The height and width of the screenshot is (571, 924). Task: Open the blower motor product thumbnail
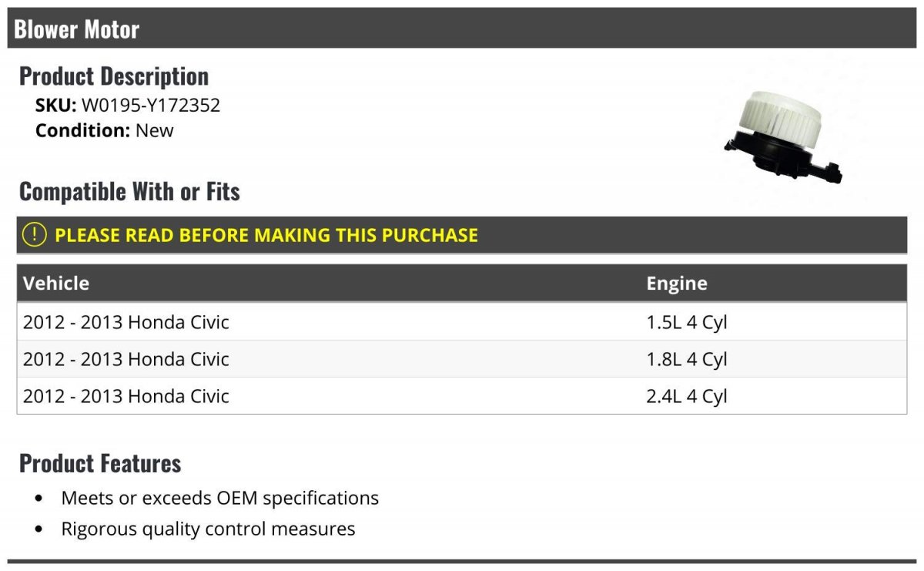click(782, 136)
